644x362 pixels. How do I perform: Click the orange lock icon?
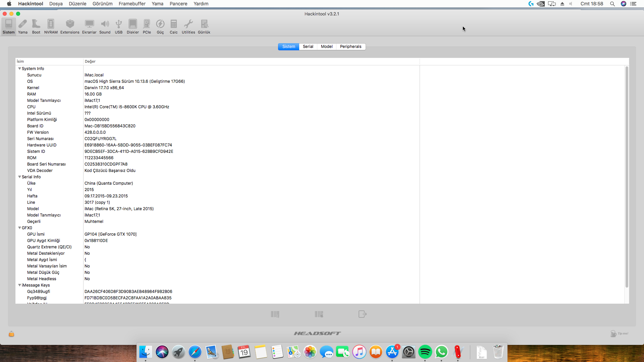(11, 334)
